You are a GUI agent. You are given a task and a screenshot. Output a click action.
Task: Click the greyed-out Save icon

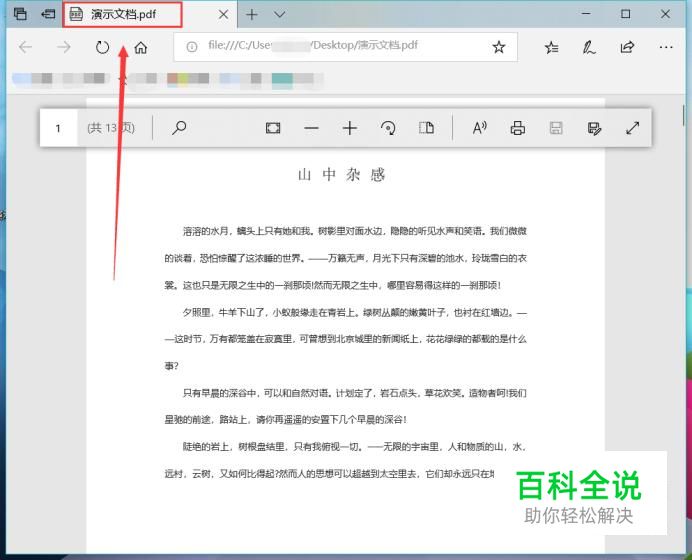(556, 128)
